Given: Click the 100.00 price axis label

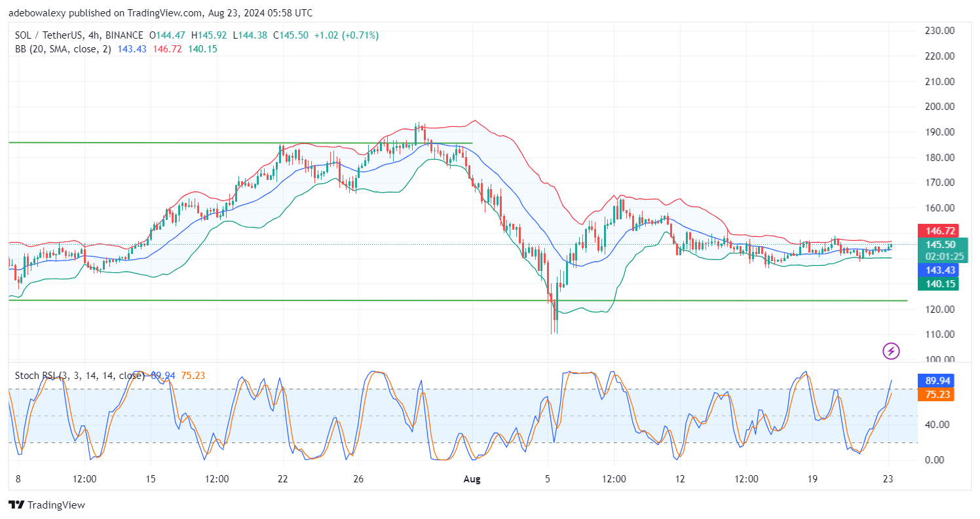Looking at the screenshot, I should [939, 360].
